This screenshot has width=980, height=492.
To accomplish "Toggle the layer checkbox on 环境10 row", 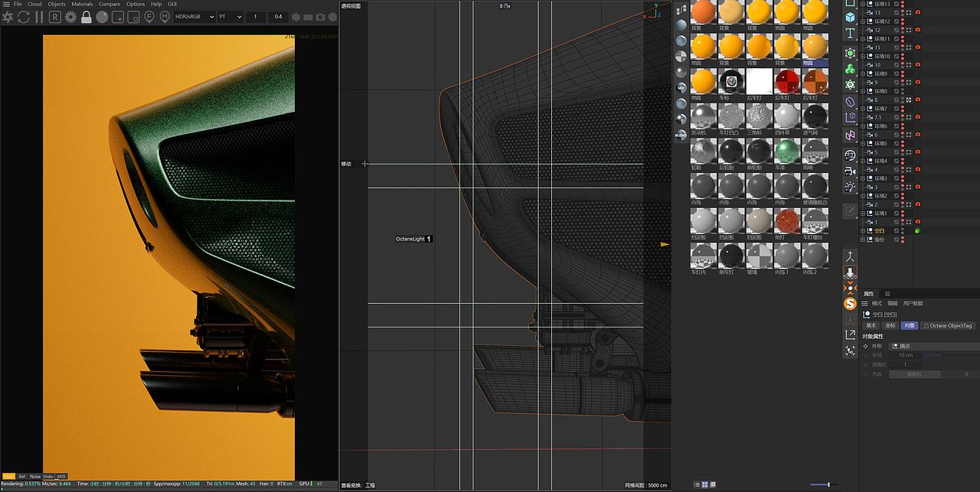I will click(897, 56).
